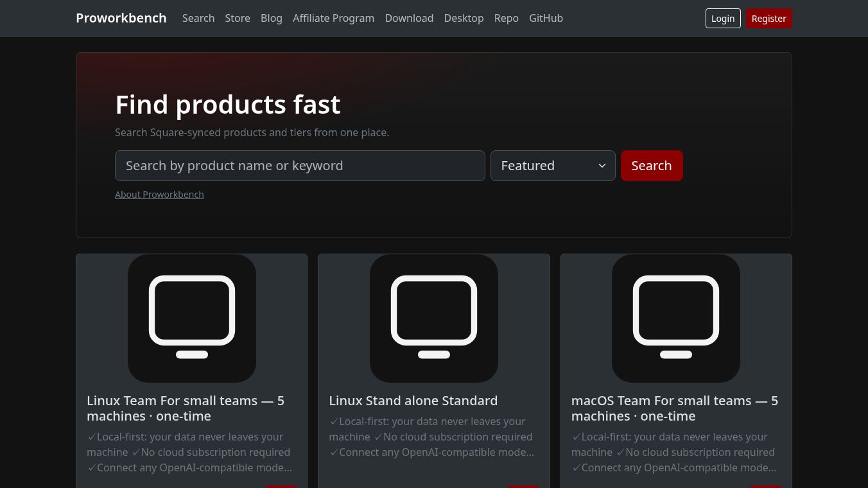Open the Desktop nav link
Screen dimensions: 868x488
click(x=464, y=18)
